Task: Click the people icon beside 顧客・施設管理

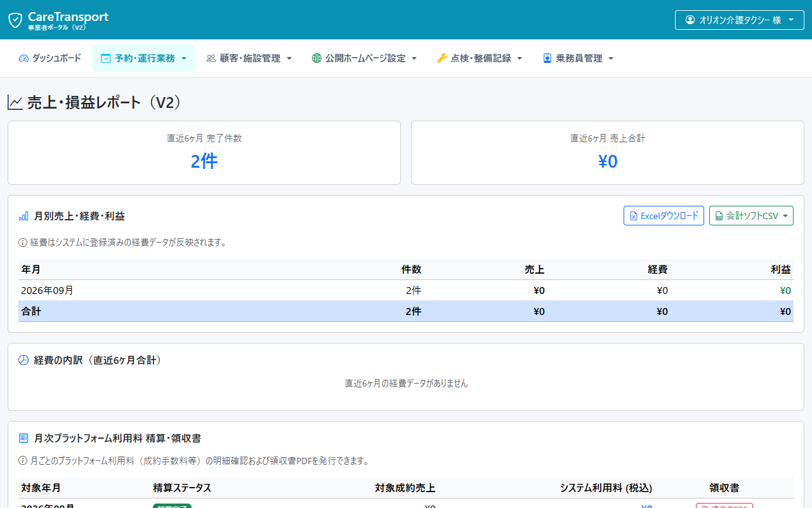Action: point(211,58)
